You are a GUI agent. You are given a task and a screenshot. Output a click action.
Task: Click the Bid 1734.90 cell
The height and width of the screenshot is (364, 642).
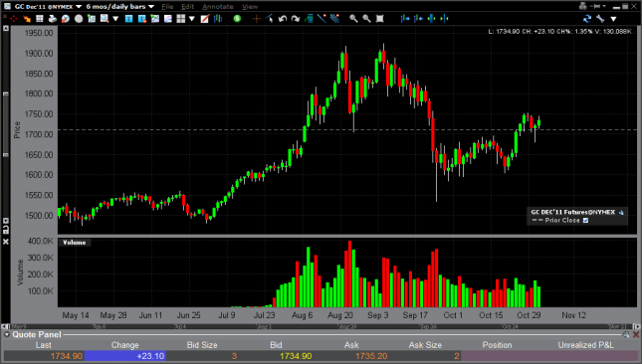[276, 356]
